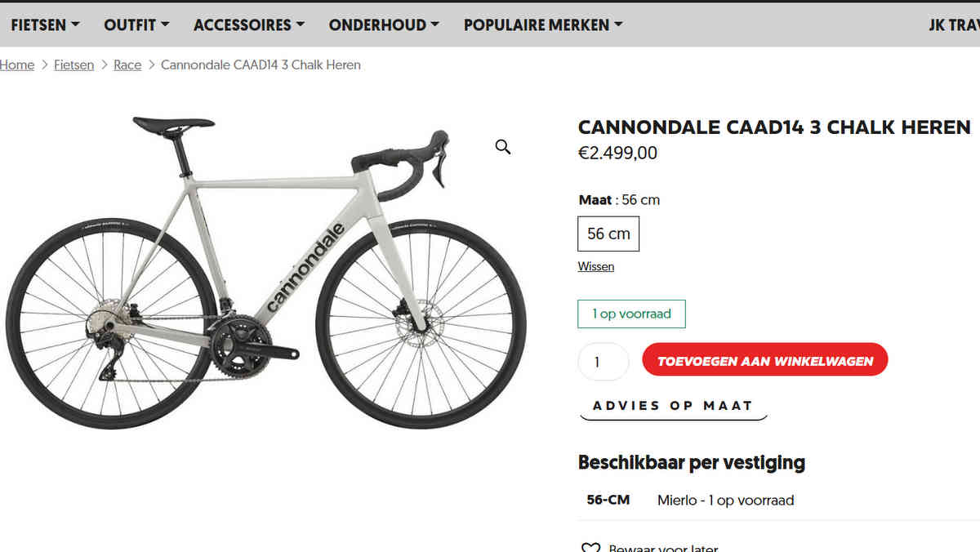Go to the Home breadcrumb
Viewport: 980px width, 552px height.
pyautogui.click(x=17, y=65)
